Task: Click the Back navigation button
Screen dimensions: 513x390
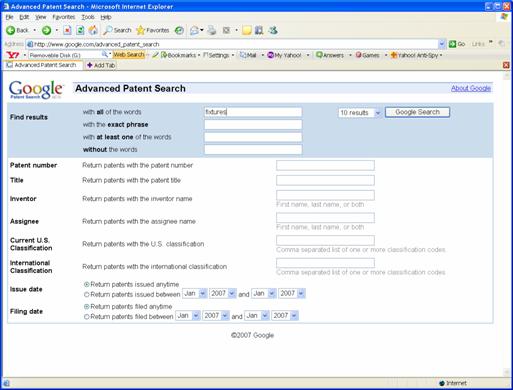Action: point(17,30)
